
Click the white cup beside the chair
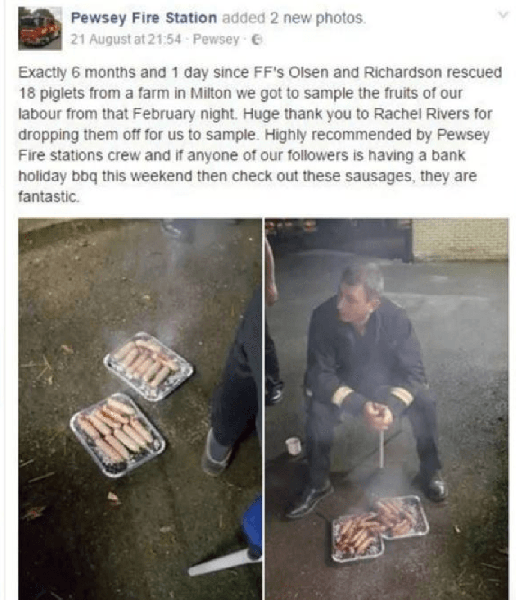point(293,446)
